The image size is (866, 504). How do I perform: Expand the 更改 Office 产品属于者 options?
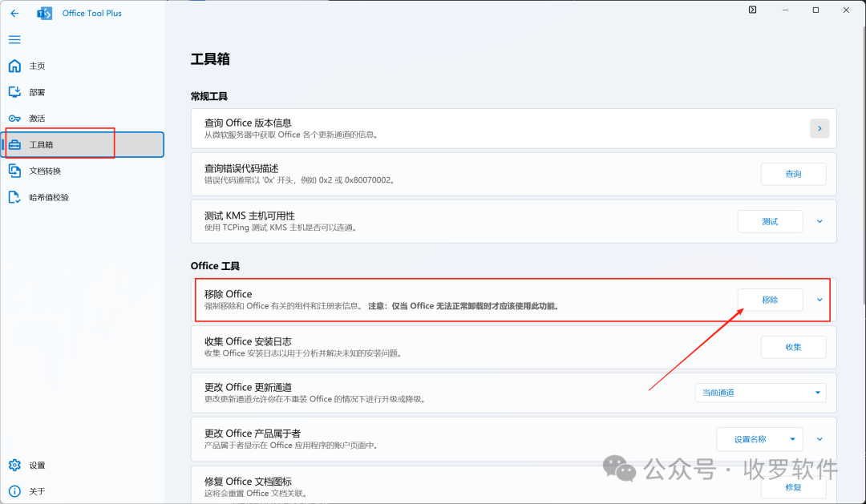(x=819, y=439)
